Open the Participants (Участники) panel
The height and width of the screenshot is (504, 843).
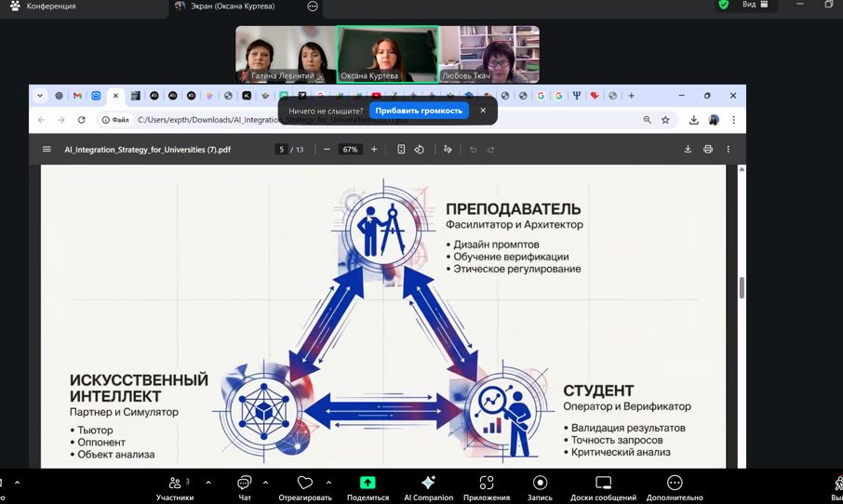coord(175,487)
